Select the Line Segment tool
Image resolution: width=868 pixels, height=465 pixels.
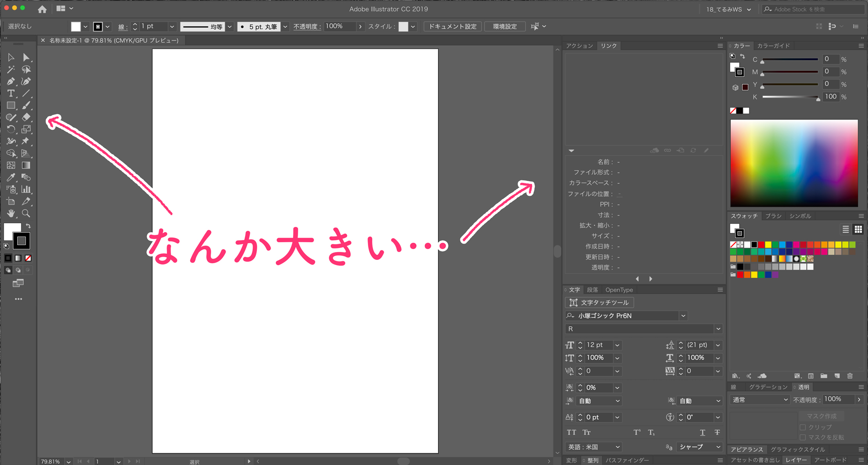[26, 93]
